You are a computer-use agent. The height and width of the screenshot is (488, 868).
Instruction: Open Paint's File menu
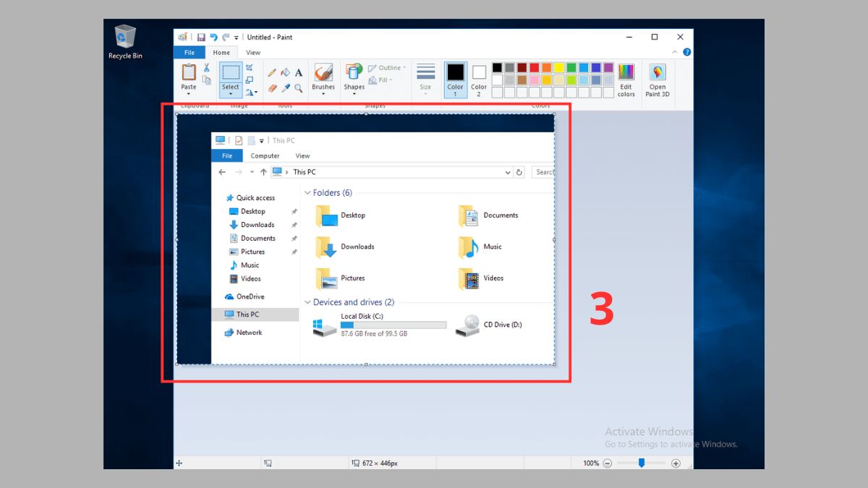point(190,53)
